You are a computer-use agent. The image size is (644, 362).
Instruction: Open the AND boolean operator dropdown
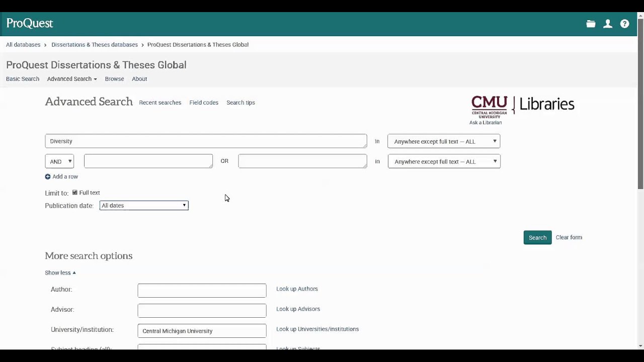click(x=59, y=161)
